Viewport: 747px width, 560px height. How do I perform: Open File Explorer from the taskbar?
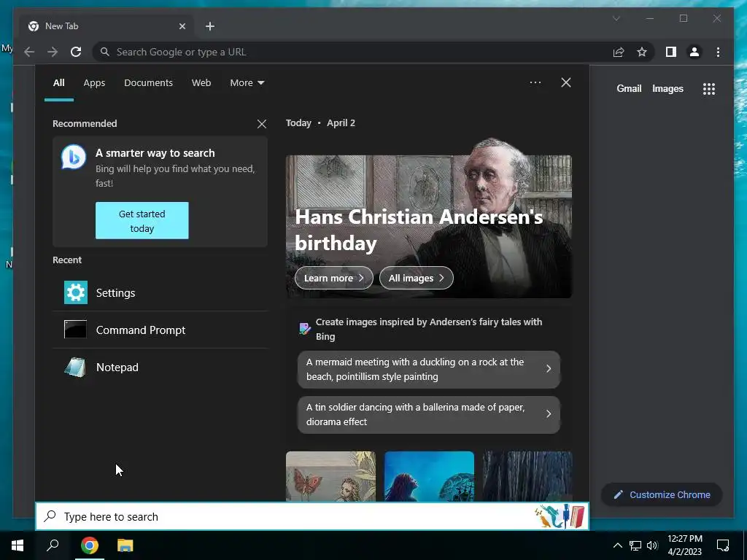[125, 545]
